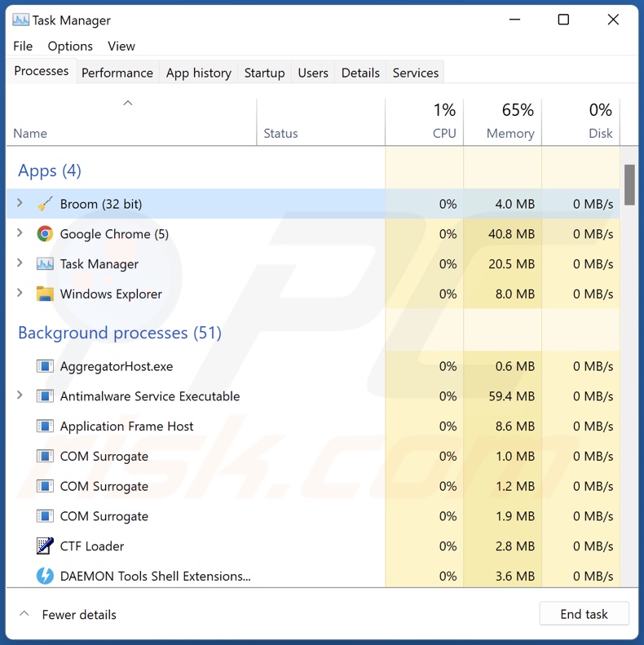The image size is (644, 645).
Task: Select the Windows Explorer row name
Action: pyautogui.click(x=111, y=294)
